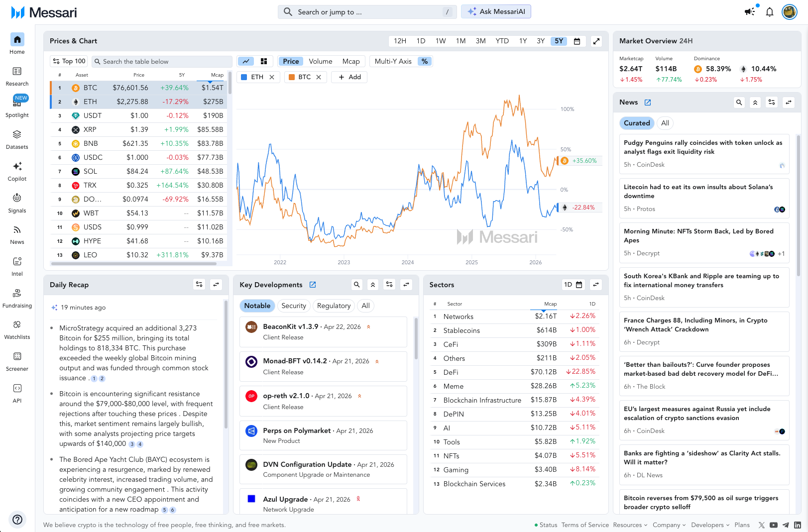808x532 pixels.
Task: Open the search icon in the News panel
Action: [739, 103]
